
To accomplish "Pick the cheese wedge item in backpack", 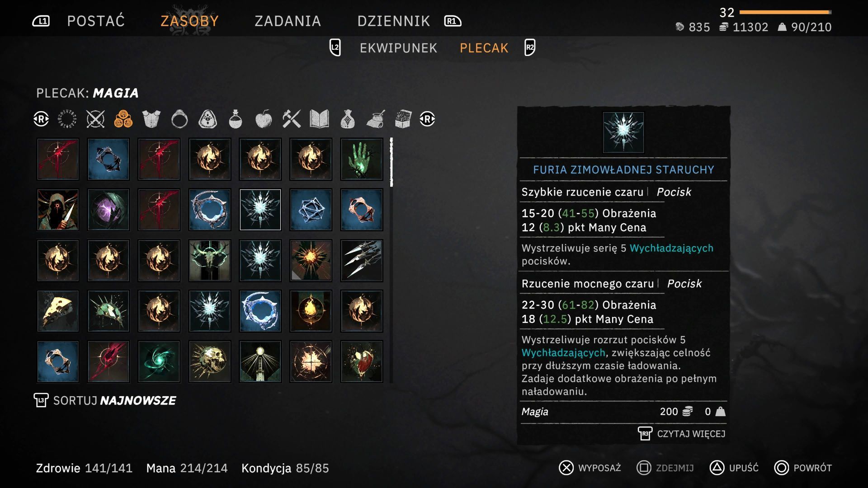I will [58, 311].
